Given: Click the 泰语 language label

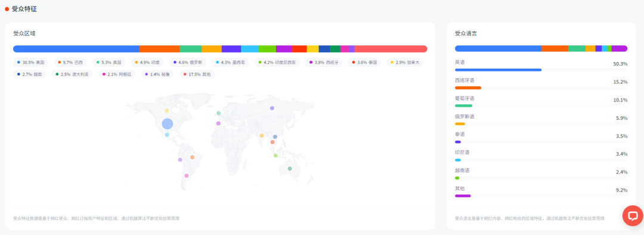Looking at the screenshot, I should point(460,134).
